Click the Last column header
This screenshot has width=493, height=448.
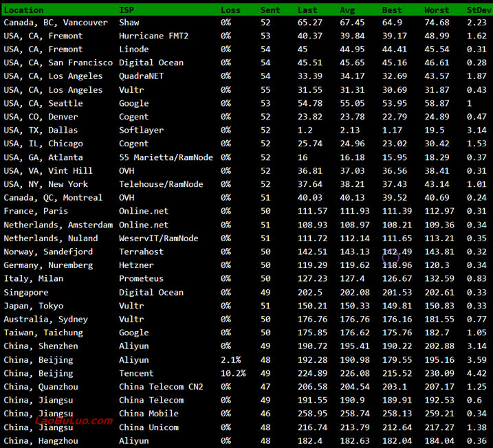307,10
